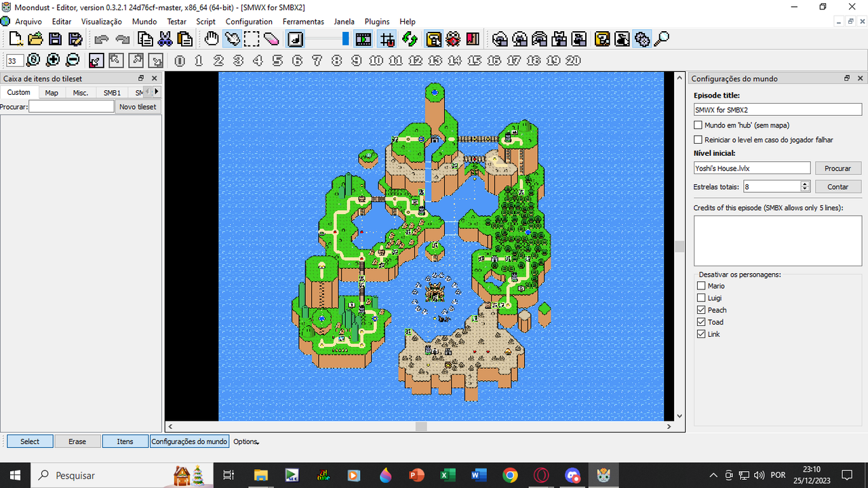
Task: Switch to the Map tileset tab
Action: coord(52,92)
